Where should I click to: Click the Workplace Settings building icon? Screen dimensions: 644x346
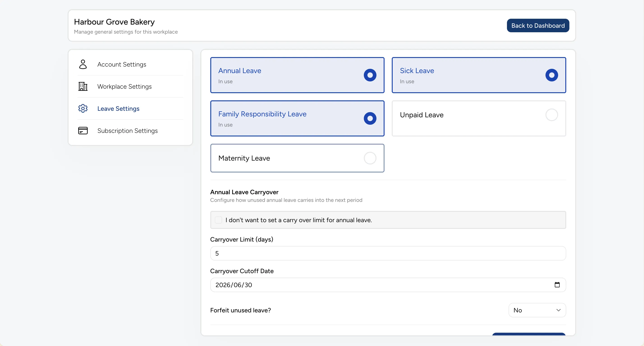pyautogui.click(x=83, y=86)
